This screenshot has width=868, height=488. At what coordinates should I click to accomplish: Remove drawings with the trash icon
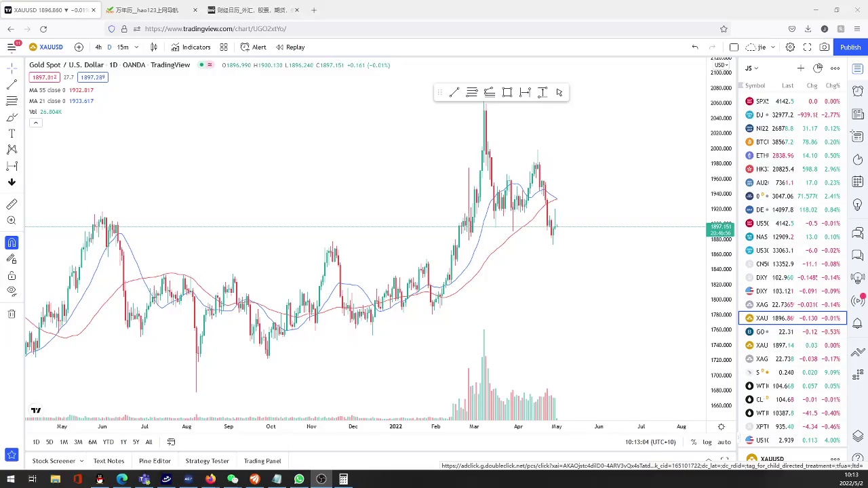click(12, 314)
